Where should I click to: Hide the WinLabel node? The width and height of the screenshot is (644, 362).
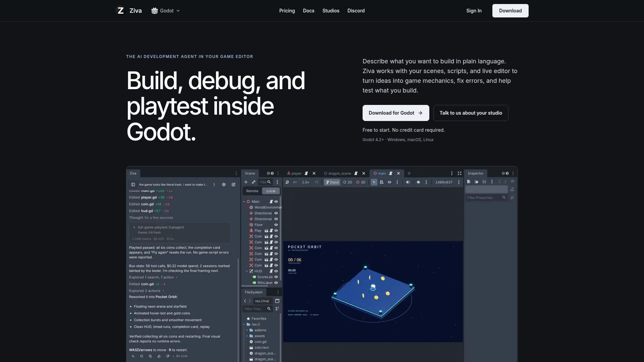[276, 283]
